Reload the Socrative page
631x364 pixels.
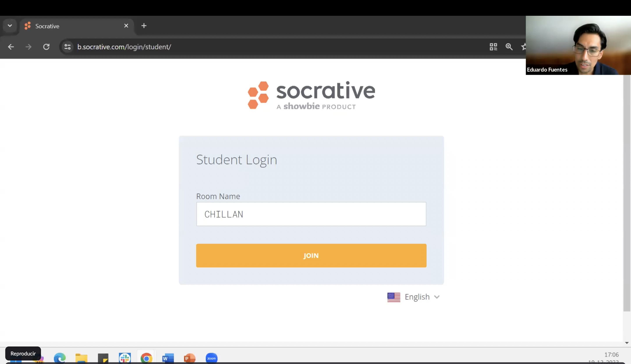click(46, 47)
